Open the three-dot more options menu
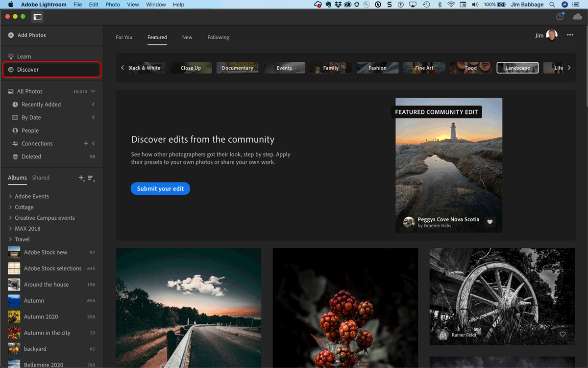Screen dimensions: 588x368 (x=570, y=35)
